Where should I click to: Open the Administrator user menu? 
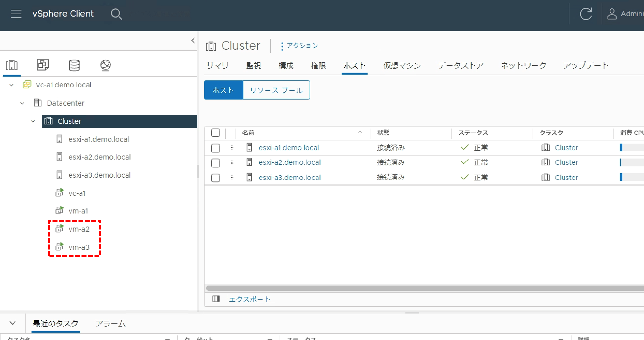[x=625, y=14]
